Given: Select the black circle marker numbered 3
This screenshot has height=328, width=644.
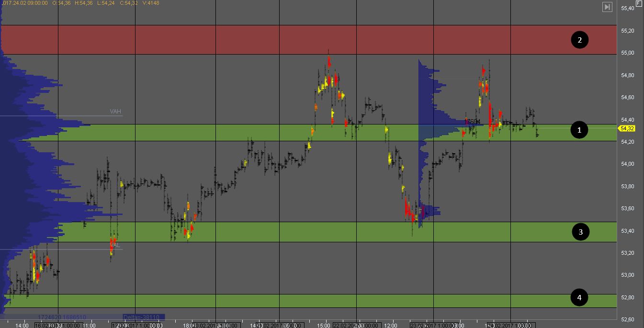Looking at the screenshot, I should click(x=580, y=232).
